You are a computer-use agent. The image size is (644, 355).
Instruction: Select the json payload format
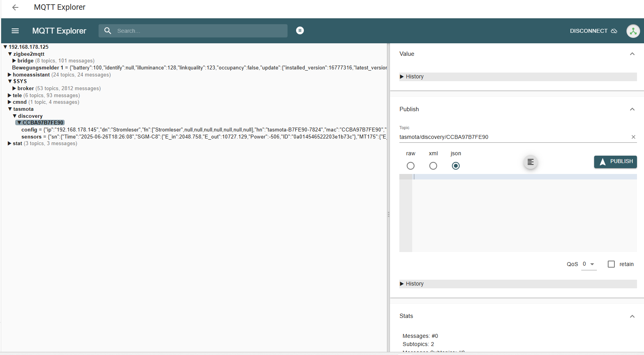pos(456,166)
